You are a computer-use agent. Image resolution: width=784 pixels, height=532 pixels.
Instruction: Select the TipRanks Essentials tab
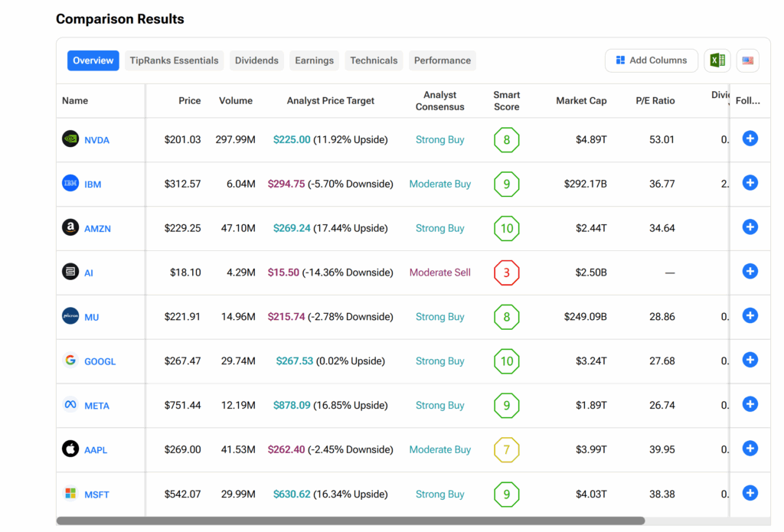pos(175,60)
